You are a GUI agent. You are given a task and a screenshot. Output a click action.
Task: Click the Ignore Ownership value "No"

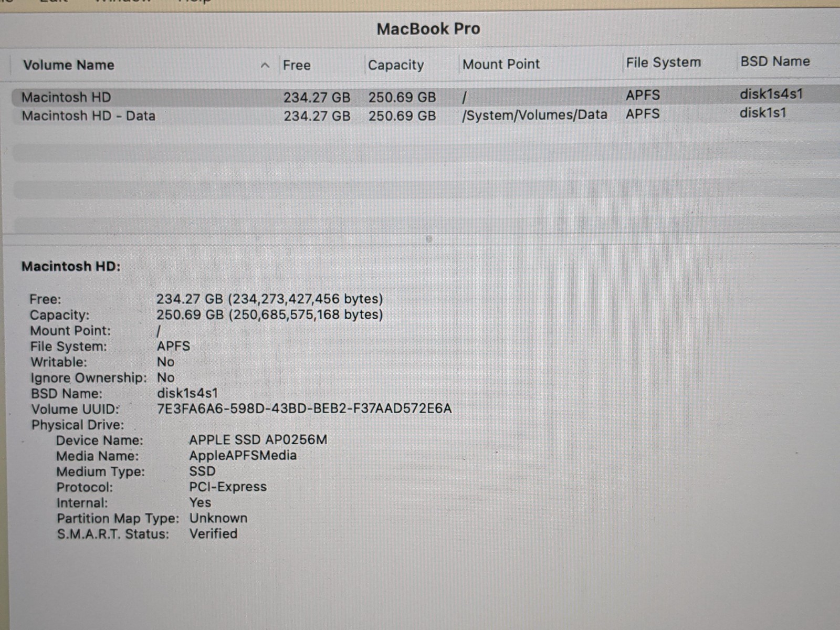pyautogui.click(x=165, y=377)
